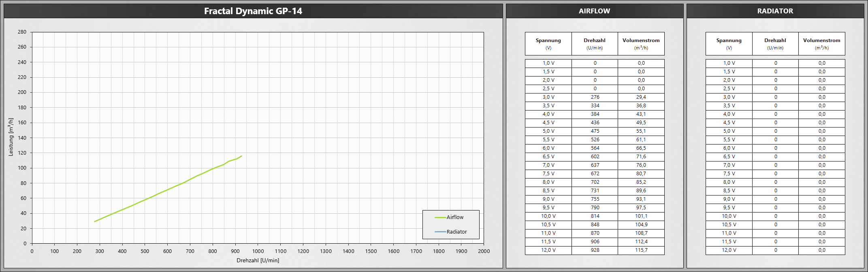Click the "1,0 V" cell in the Radiator table
Viewport: 868px width, 272px height.
pos(729,63)
